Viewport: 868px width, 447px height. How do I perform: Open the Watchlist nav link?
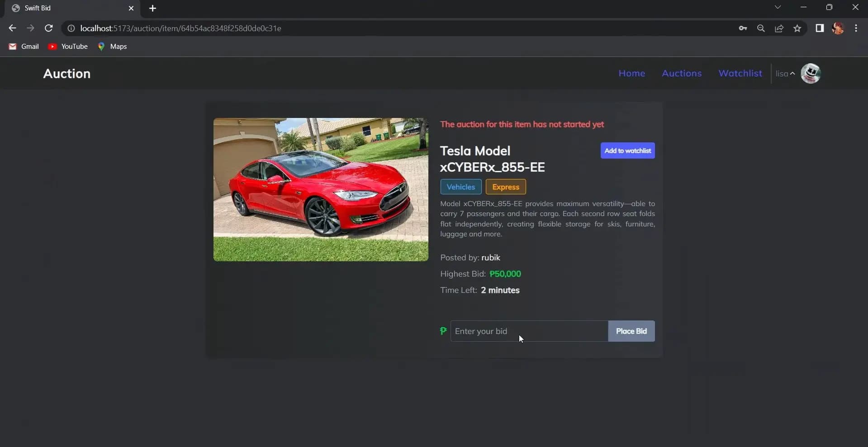point(740,73)
